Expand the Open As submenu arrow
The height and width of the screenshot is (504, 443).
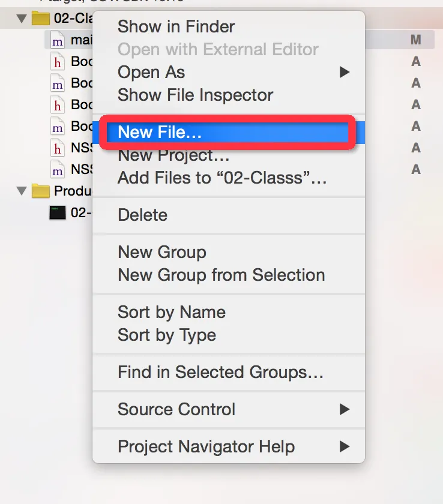344,73
